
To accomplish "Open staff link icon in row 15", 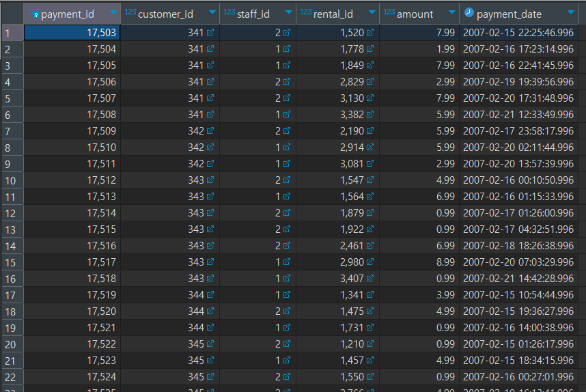I will click(x=287, y=262).
